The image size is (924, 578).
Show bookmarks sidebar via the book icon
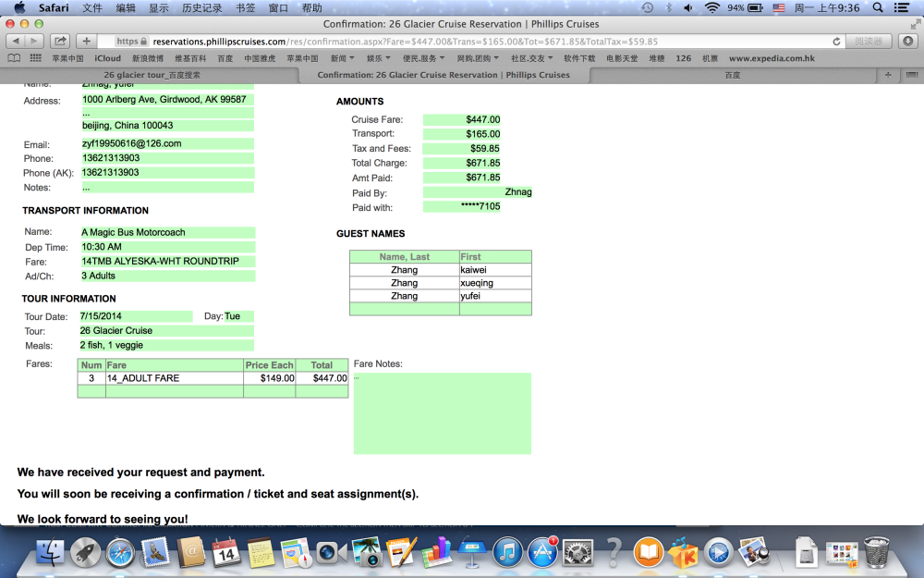click(14, 58)
